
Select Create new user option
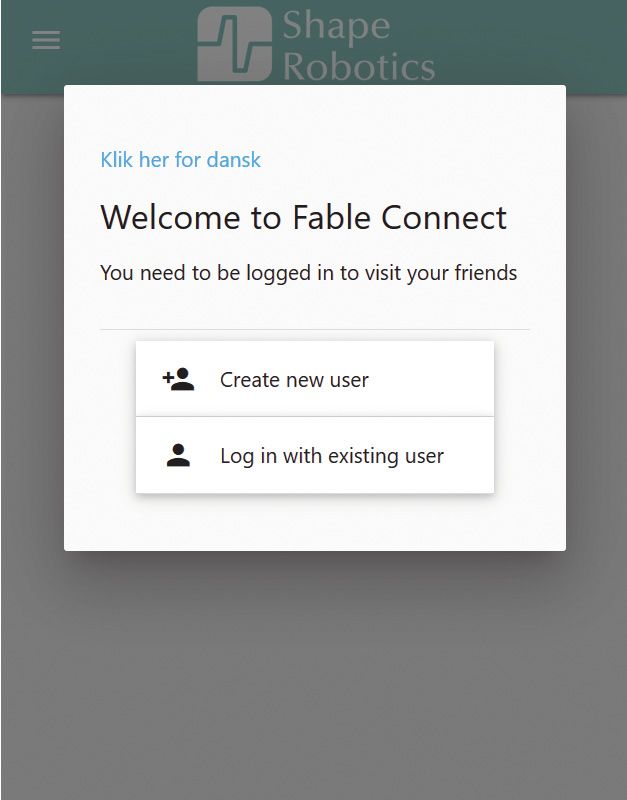click(x=294, y=380)
